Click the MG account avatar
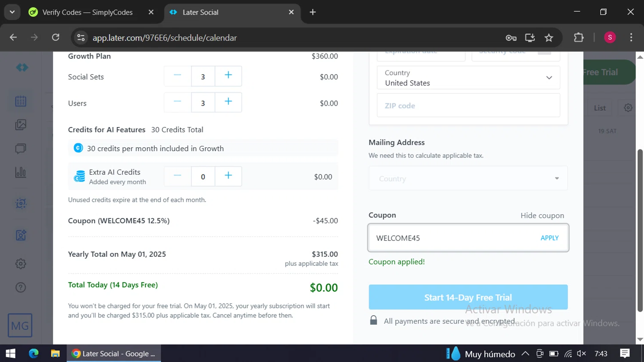Screen dimensions: 644x362 [20, 325]
